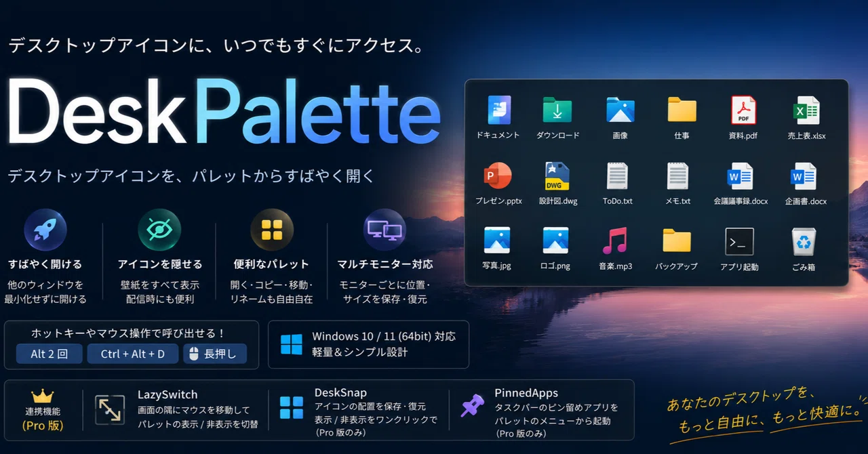Launch the アプリ起動 terminal icon
868x454 pixels.
click(x=739, y=241)
